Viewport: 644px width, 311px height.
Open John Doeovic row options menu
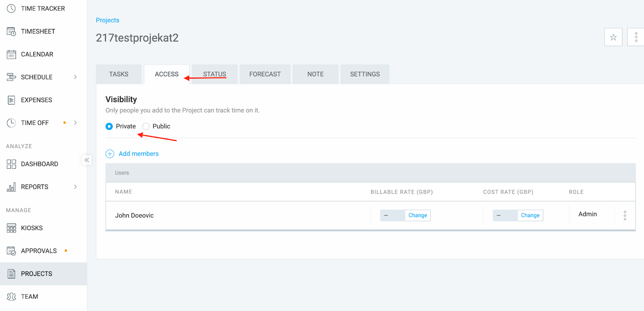point(625,216)
